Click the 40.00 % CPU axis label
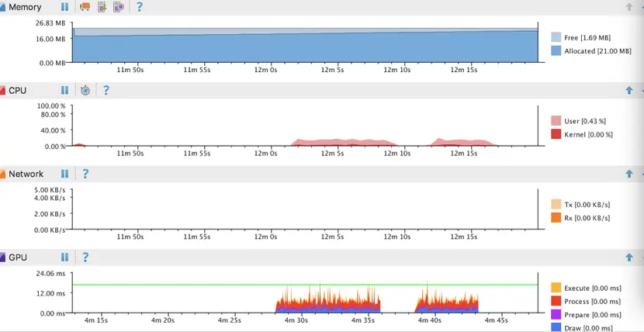 pos(53,130)
